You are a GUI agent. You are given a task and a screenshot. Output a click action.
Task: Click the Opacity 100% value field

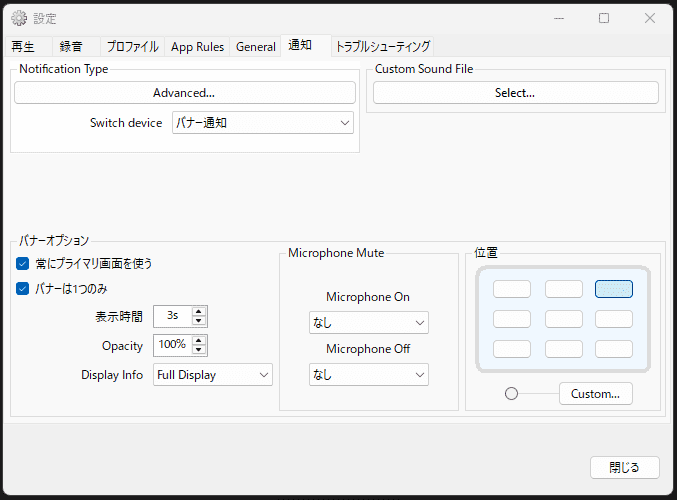173,345
